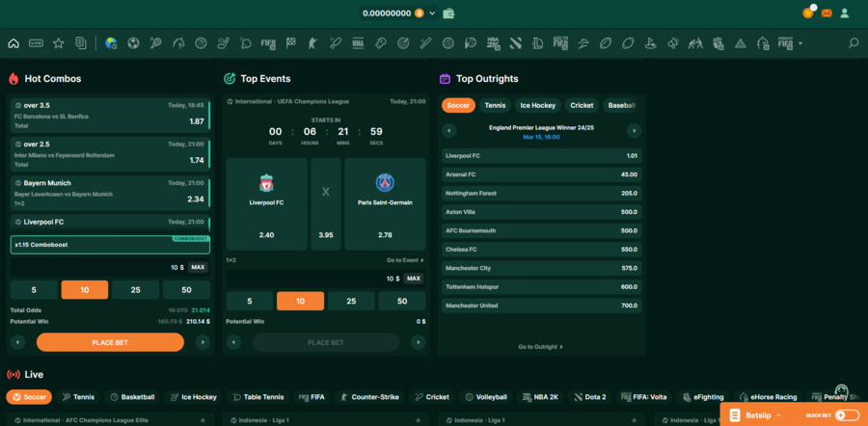Open the Live events icon
Screen dimensions: 868x426
[36, 43]
